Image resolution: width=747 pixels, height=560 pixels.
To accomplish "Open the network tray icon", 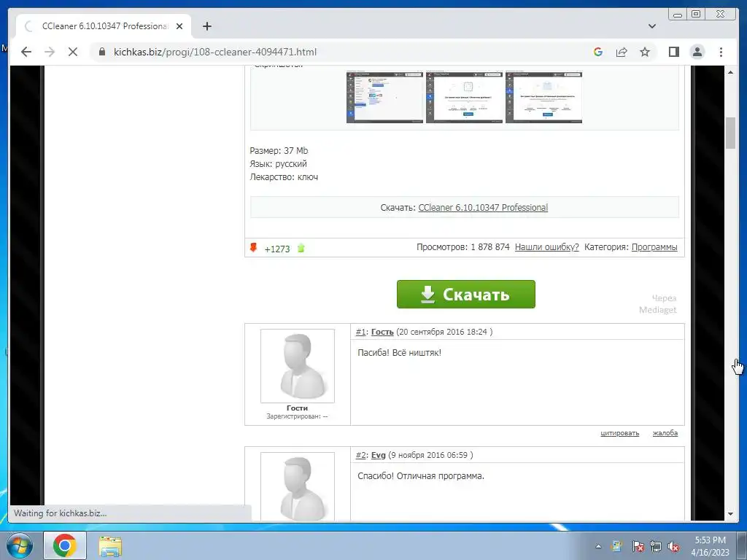I will point(656,546).
